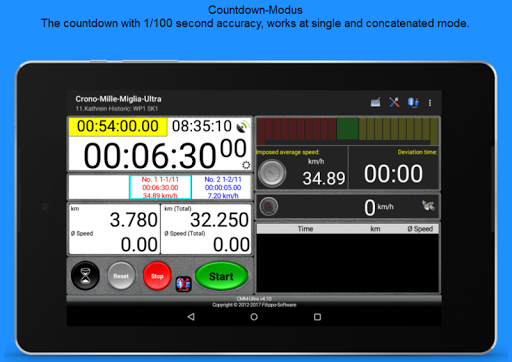
Task: Tap the green center deviation bar
Action: (x=348, y=129)
